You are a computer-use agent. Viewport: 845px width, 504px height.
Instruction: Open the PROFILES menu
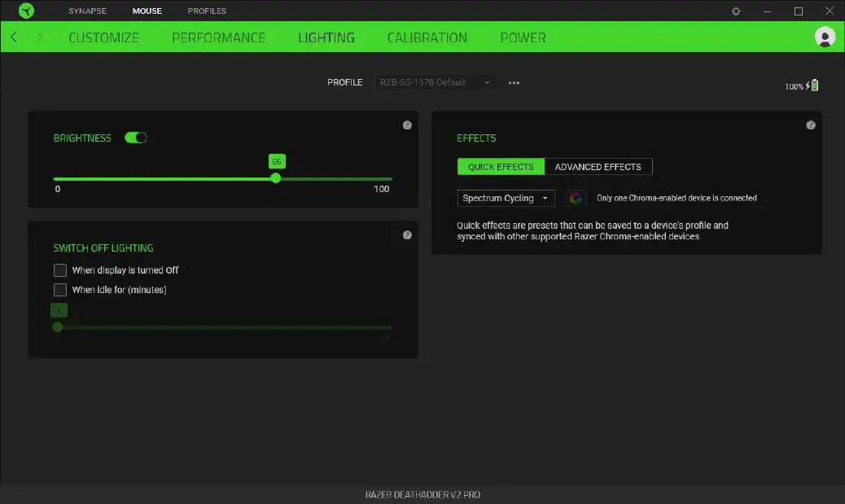coord(206,11)
